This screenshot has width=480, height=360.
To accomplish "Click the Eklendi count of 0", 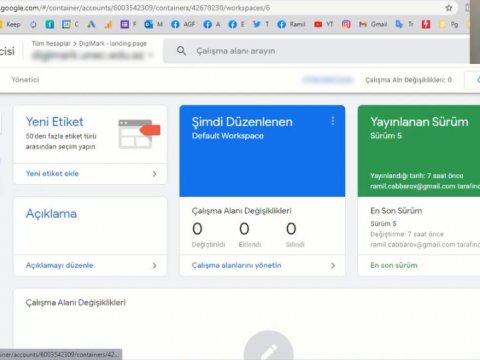I will coord(244,229).
